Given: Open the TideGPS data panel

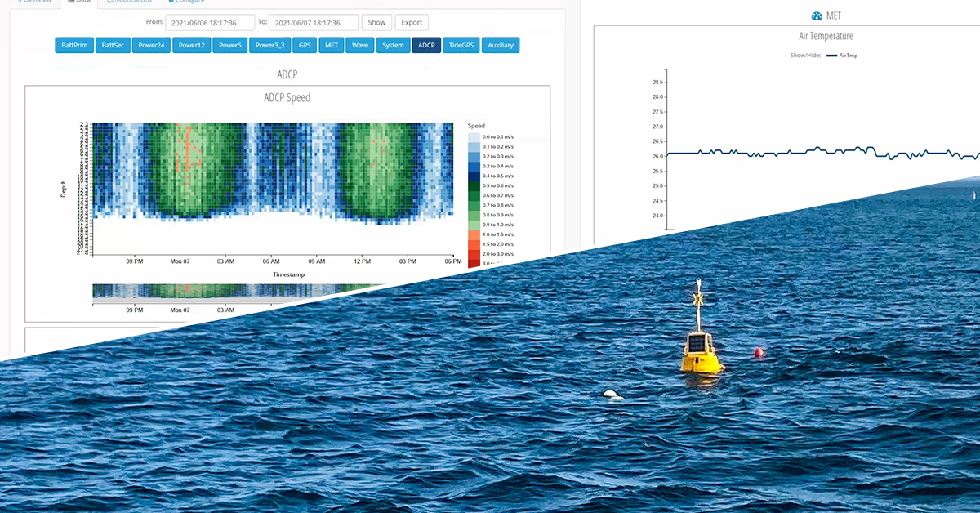Looking at the screenshot, I should pyautogui.click(x=459, y=45).
